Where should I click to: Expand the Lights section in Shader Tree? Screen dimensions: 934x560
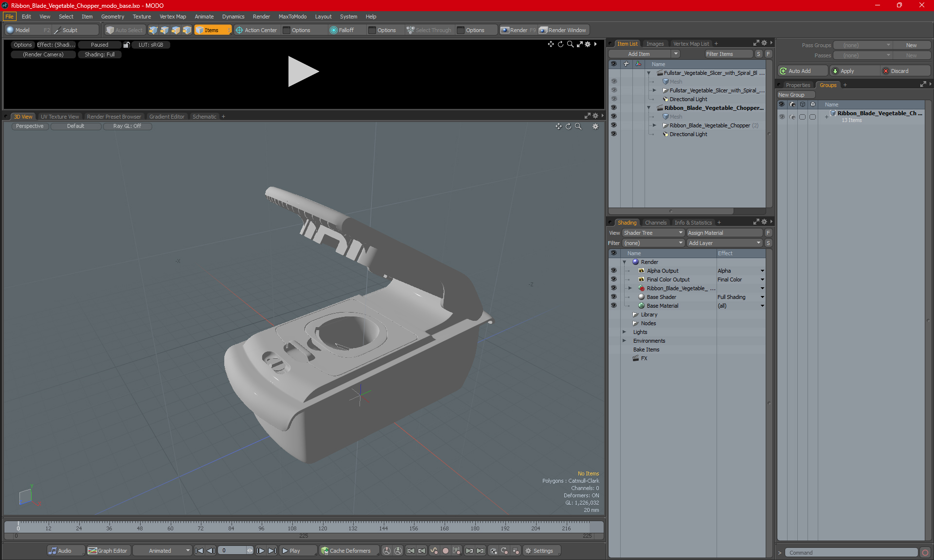coord(626,332)
